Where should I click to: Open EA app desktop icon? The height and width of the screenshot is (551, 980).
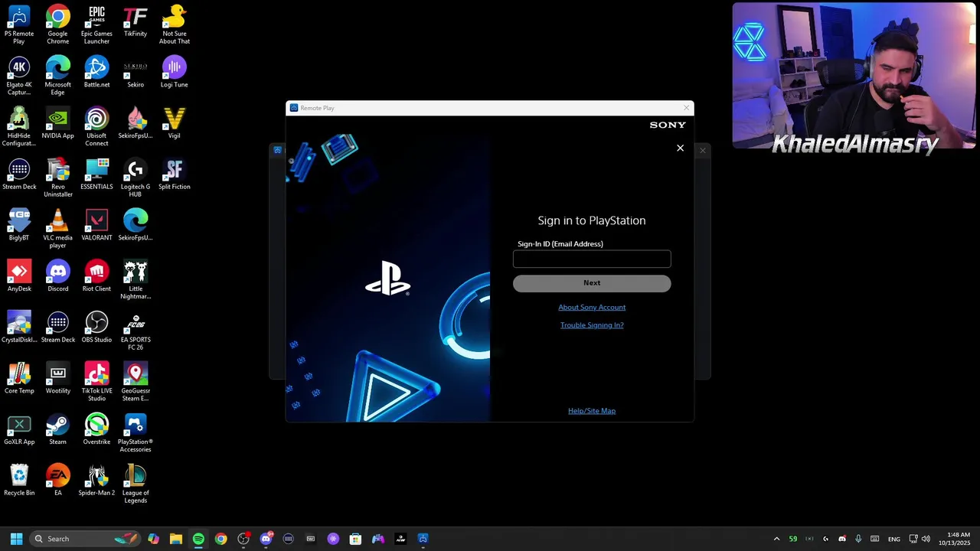click(57, 481)
